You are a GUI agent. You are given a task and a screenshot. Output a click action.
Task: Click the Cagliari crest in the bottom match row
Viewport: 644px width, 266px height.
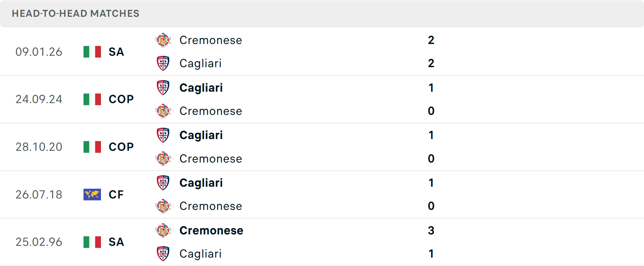(163, 254)
